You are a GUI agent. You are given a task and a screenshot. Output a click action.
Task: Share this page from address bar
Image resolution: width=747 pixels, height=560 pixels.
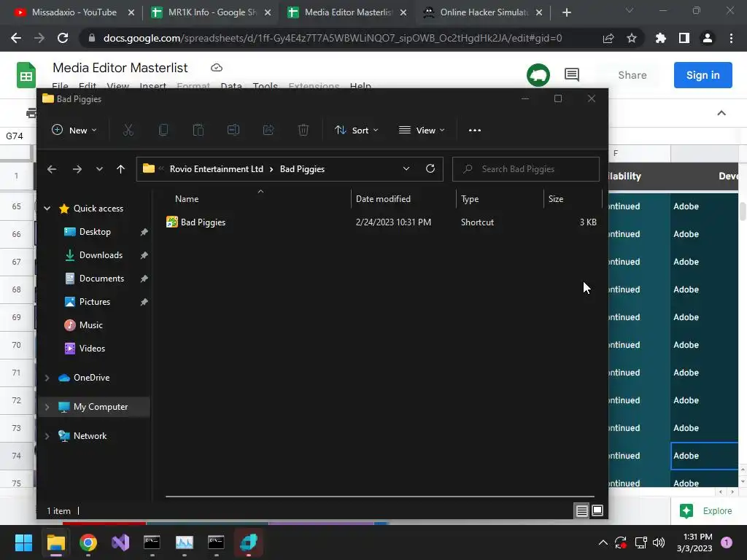(x=608, y=38)
